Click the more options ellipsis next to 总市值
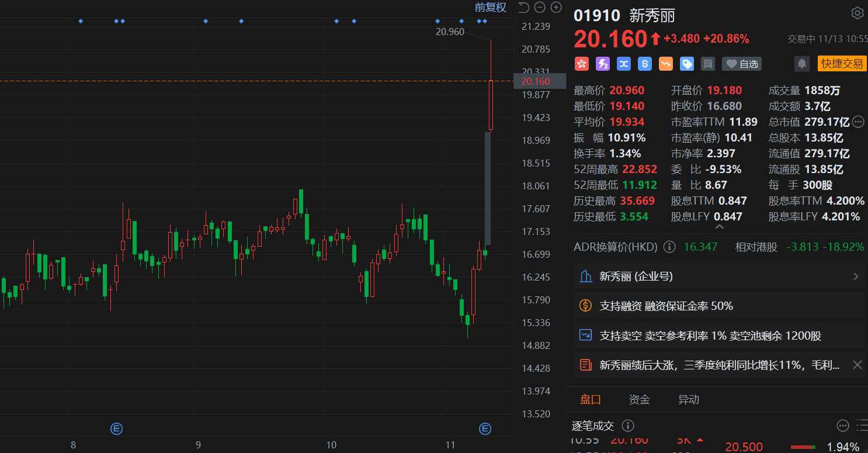The image size is (868, 453). pos(857,122)
